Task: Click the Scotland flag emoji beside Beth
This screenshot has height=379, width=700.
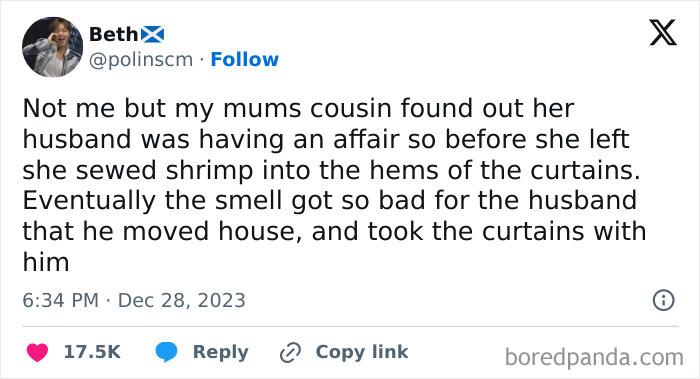Action: (152, 34)
